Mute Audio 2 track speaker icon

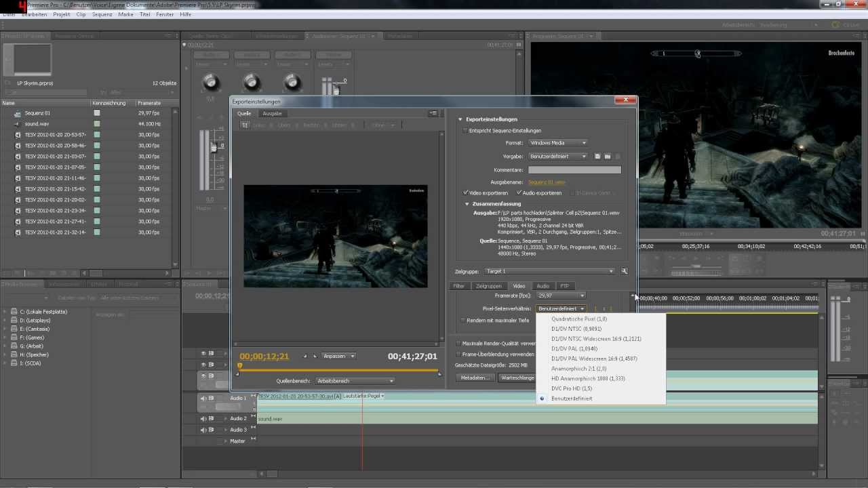tap(203, 419)
